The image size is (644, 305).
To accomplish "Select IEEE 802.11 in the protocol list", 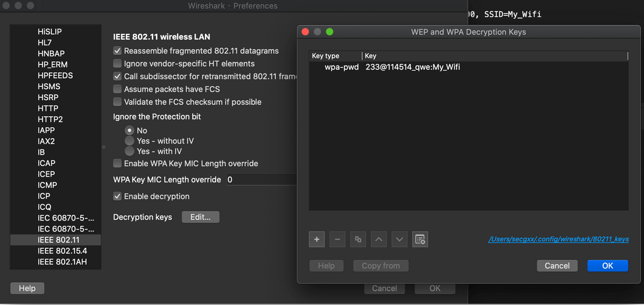I will tap(56, 240).
